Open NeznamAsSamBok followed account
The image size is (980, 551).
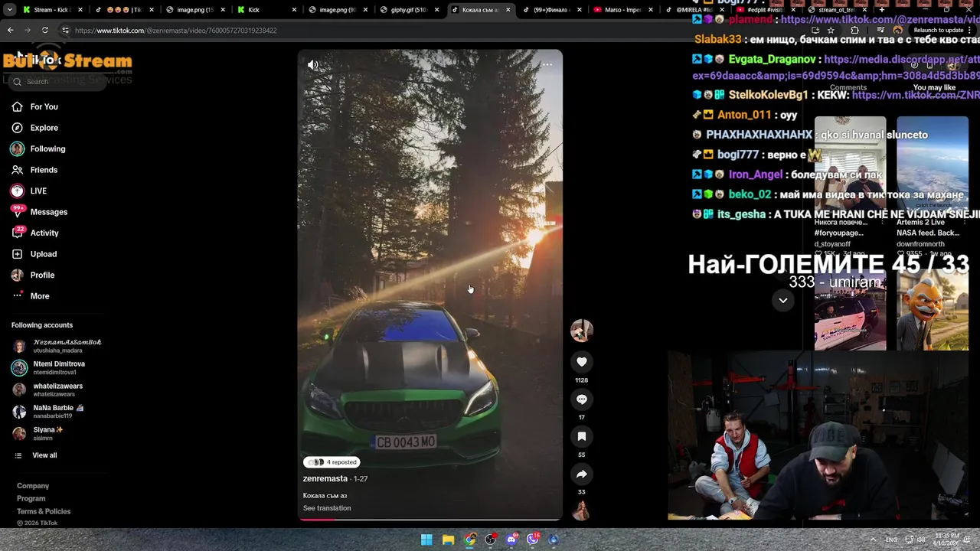click(57, 346)
